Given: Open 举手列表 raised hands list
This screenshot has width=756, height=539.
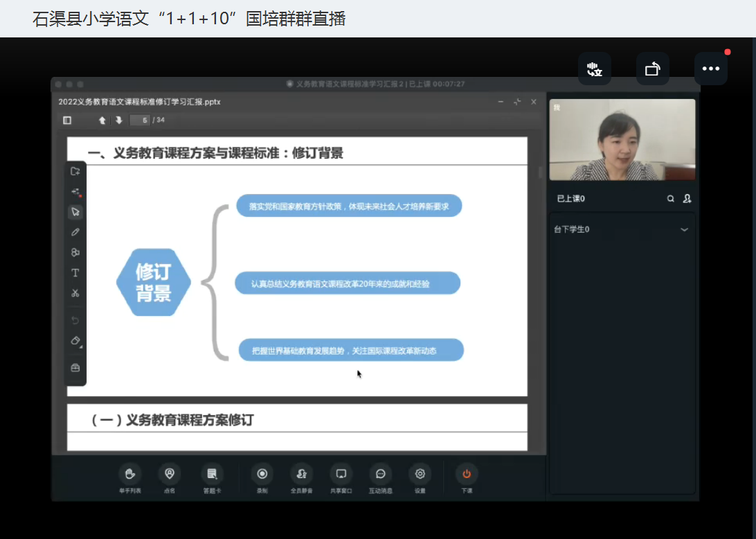Looking at the screenshot, I should [x=129, y=474].
